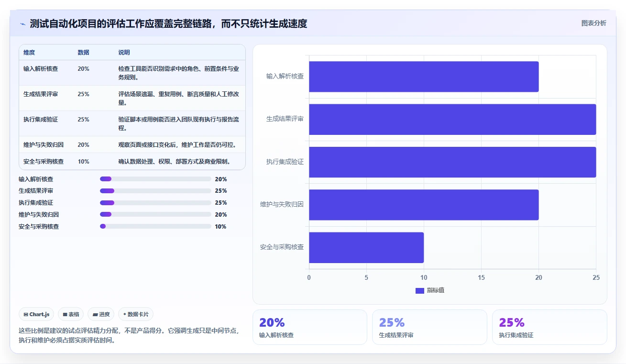Click the 10% table cell
Screen dimensions: 626x364
83,162
